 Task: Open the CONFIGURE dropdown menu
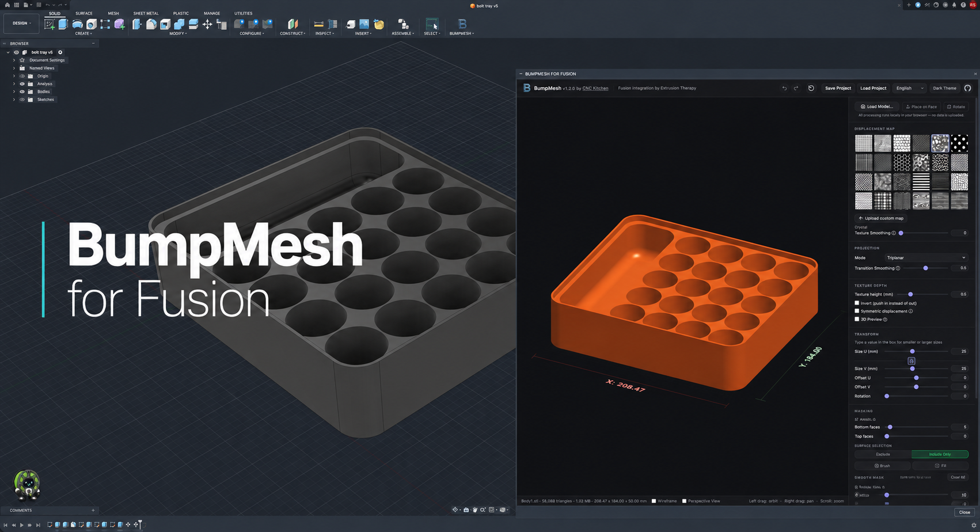(x=252, y=33)
